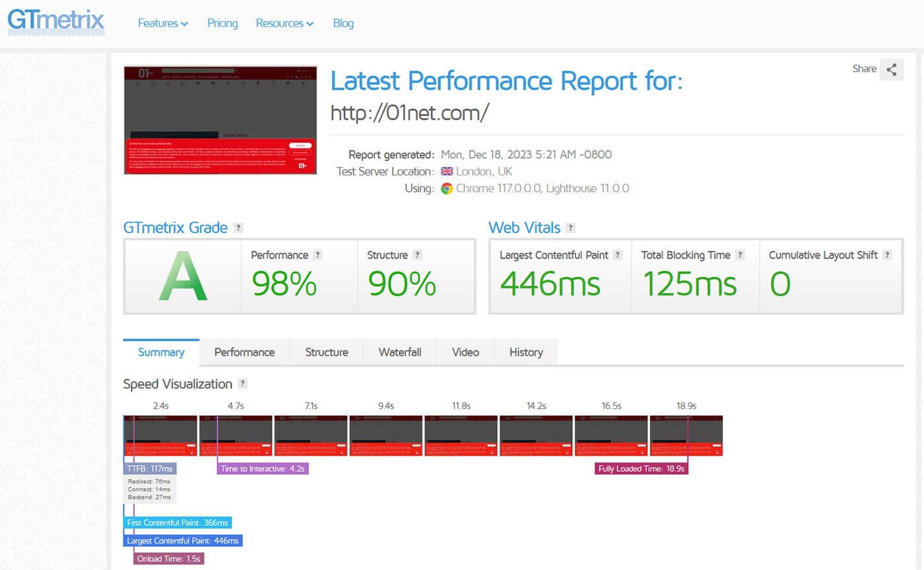Click the TTFB: 117ms marker
Screen dimensions: 924x570
tap(150, 468)
